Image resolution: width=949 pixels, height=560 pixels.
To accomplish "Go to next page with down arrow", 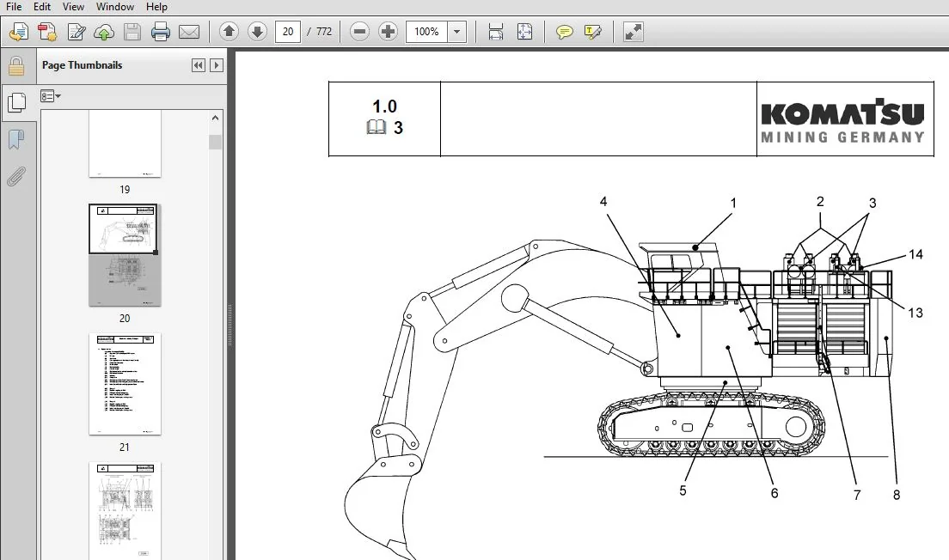I will [x=257, y=32].
